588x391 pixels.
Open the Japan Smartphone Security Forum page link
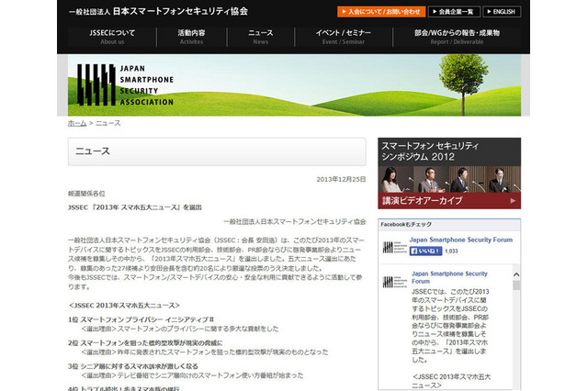[461, 240]
